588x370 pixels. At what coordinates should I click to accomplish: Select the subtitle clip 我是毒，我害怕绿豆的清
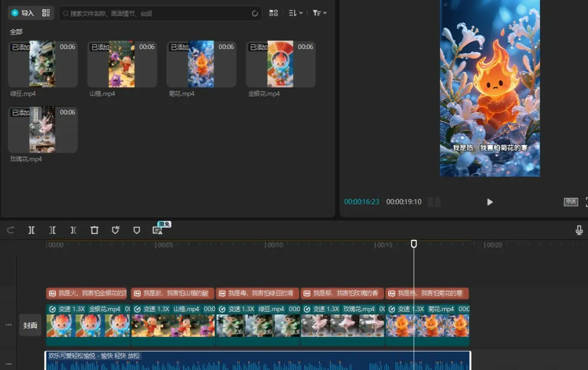[x=258, y=293]
